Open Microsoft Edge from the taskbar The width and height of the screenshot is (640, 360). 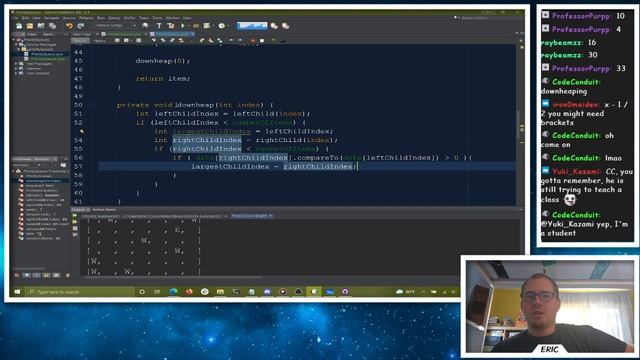(x=173, y=292)
